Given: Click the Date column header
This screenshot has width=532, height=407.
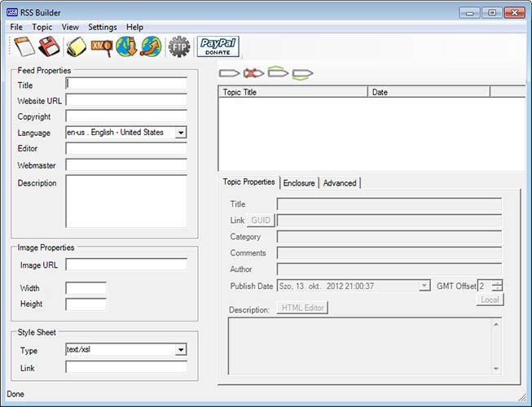Looking at the screenshot, I should tap(429, 92).
